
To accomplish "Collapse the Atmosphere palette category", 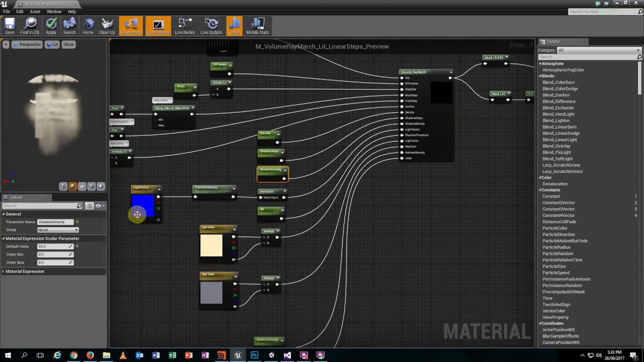I will pyautogui.click(x=540, y=64).
